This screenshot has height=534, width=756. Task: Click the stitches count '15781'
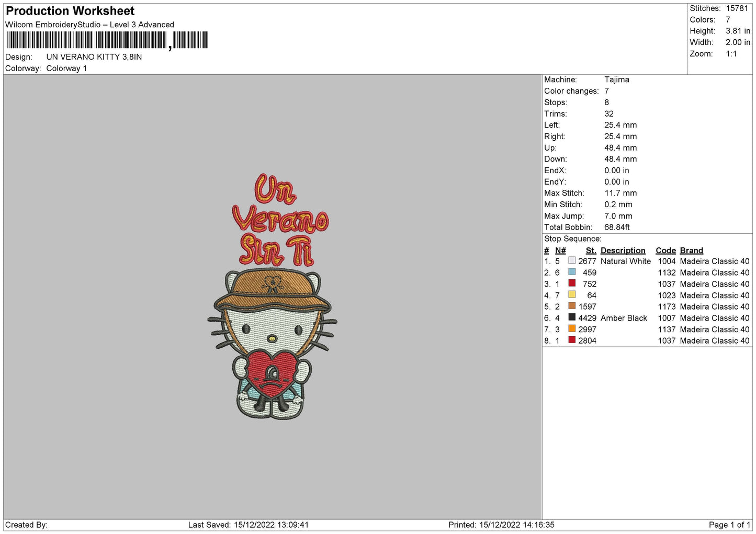click(x=737, y=8)
